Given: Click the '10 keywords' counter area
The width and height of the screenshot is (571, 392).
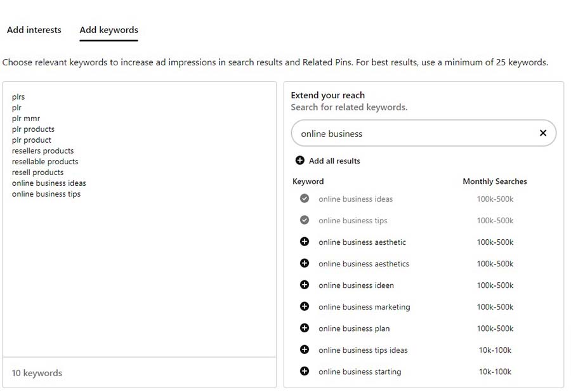Looking at the screenshot, I should pyautogui.click(x=37, y=373).
